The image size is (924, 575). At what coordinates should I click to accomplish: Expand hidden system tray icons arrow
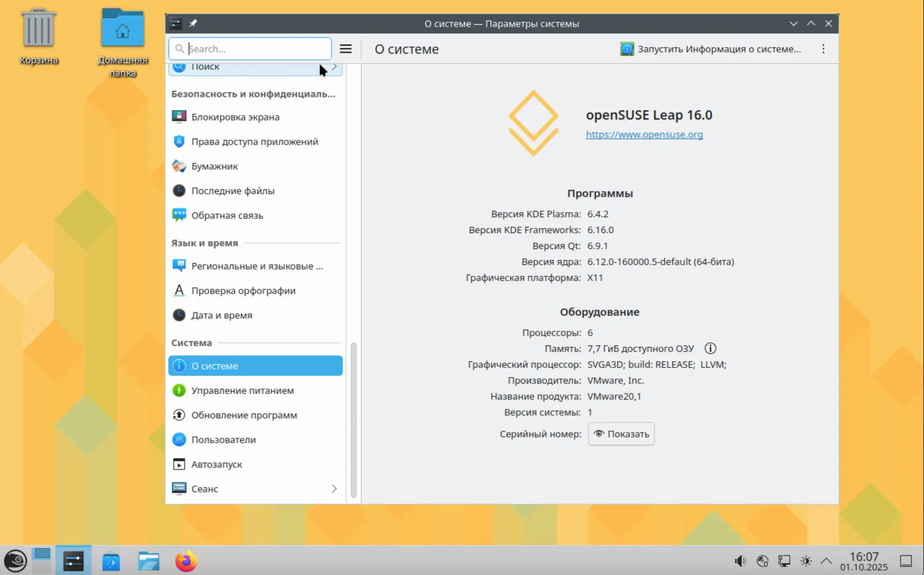click(x=826, y=561)
